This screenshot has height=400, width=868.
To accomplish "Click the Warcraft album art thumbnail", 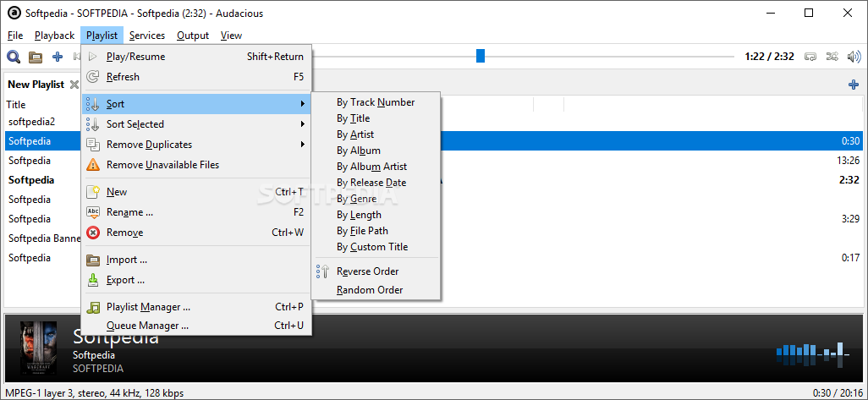I will [x=38, y=348].
